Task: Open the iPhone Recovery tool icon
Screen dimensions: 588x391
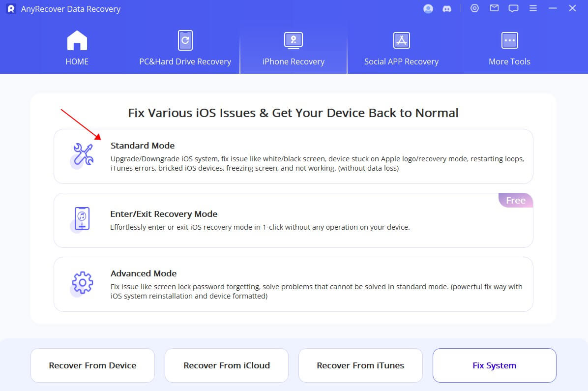Action: tap(294, 40)
